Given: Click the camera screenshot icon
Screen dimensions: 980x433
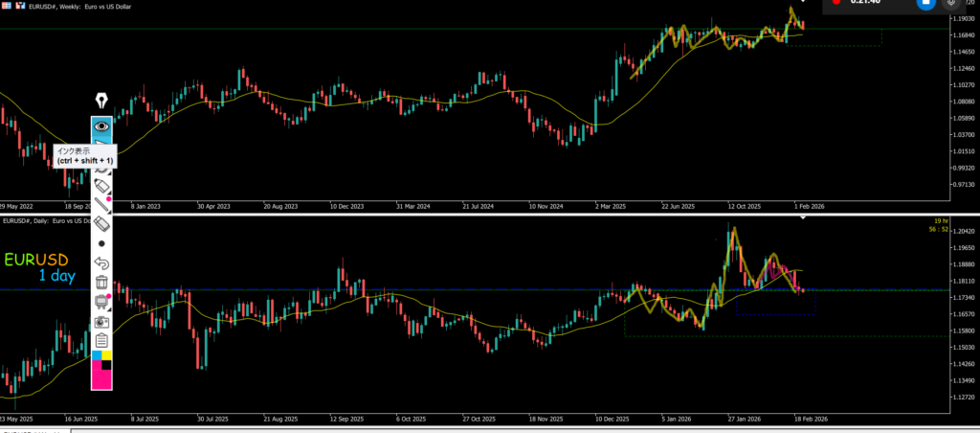Looking at the screenshot, I should tap(101, 322).
